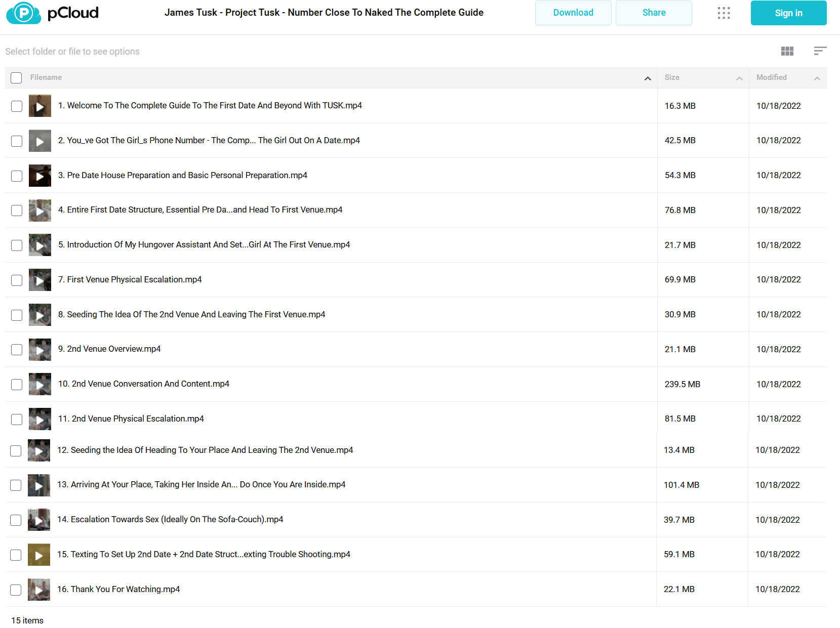840x628 pixels.
Task: Open file 2. You_ve Got The Girl_s Phone Number
Action: click(x=209, y=140)
